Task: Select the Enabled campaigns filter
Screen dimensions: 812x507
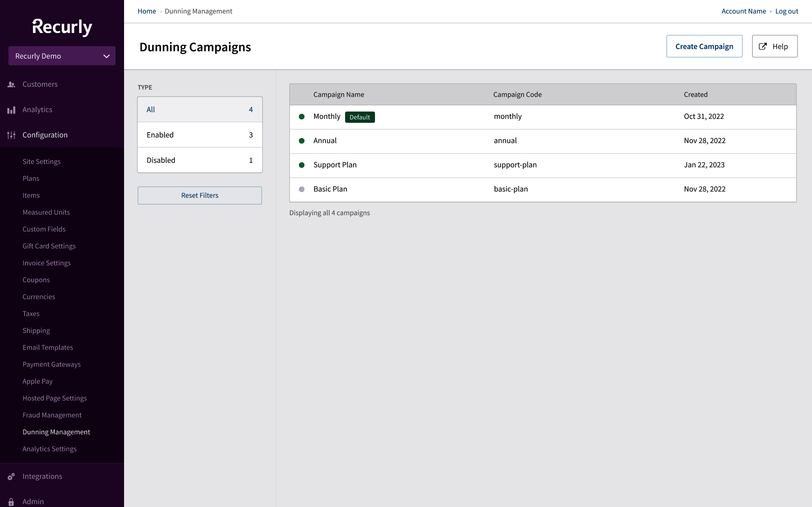Action: coord(200,135)
